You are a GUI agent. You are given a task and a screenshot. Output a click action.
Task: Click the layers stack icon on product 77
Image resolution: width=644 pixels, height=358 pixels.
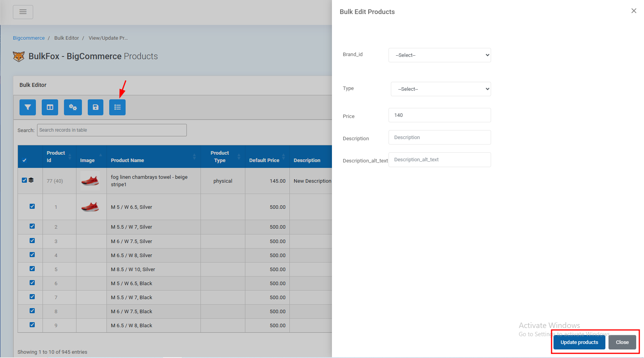(31, 180)
